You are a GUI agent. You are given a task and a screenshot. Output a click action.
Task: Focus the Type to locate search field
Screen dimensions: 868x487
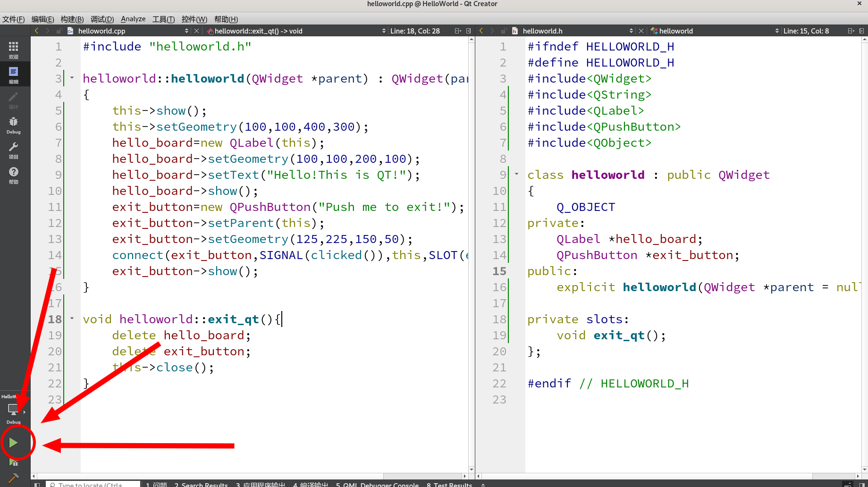[93, 484]
